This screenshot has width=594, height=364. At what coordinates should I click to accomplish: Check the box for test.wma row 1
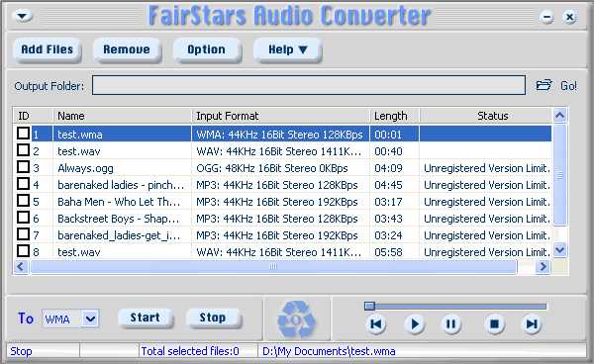tap(23, 134)
